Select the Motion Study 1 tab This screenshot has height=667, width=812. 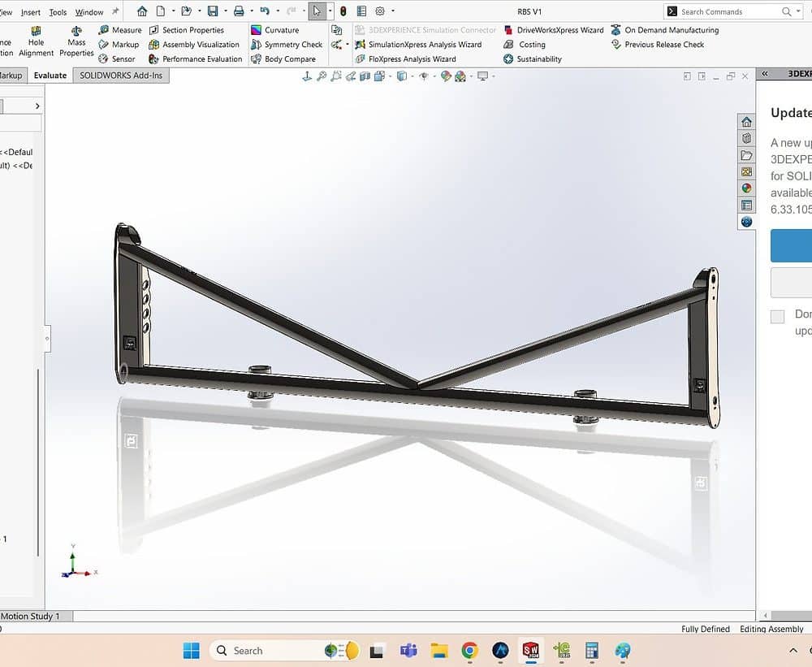pyautogui.click(x=31, y=616)
